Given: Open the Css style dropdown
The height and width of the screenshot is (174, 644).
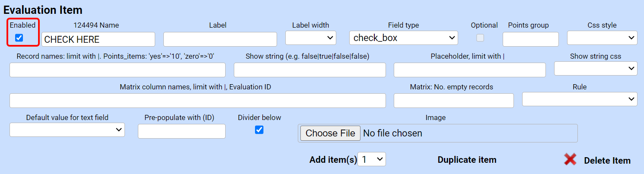Looking at the screenshot, I should click(602, 38).
